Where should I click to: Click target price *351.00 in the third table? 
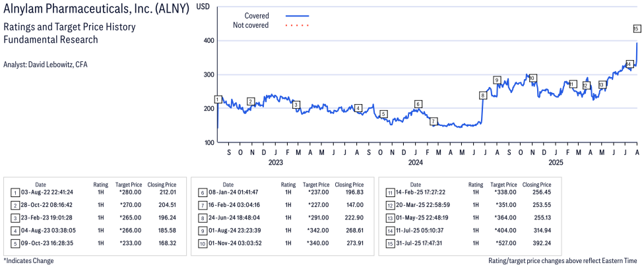coord(506,205)
